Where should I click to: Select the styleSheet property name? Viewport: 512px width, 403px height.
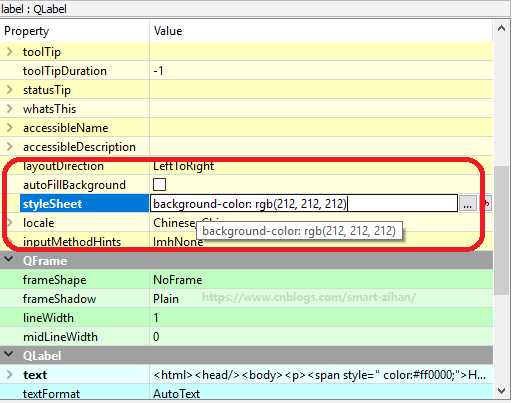[52, 204]
